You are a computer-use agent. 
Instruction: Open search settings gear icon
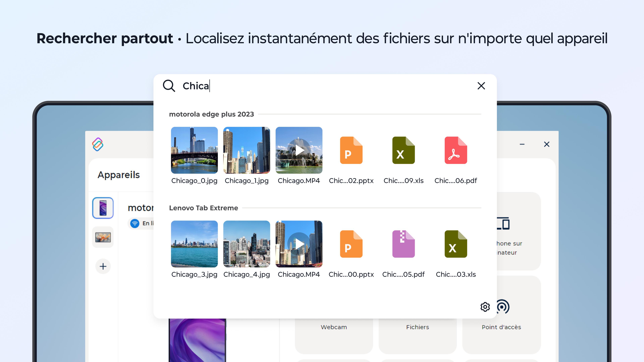(x=485, y=307)
